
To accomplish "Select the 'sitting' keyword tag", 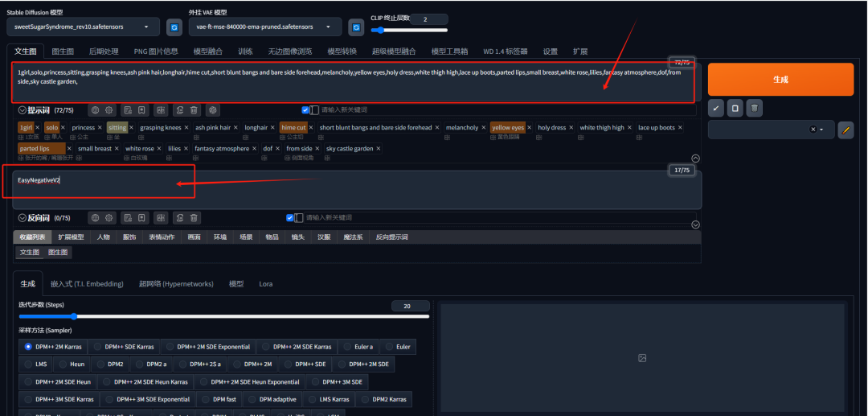I will point(117,127).
